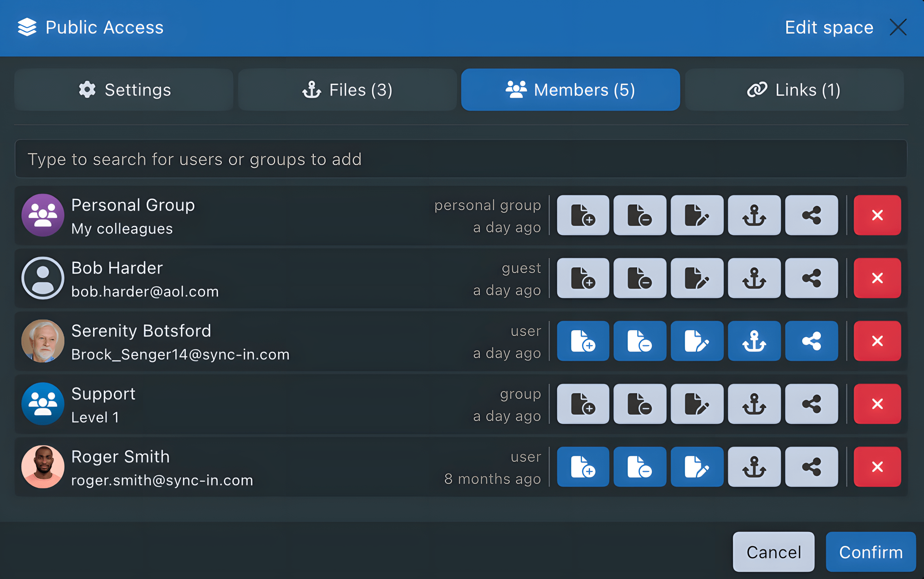The height and width of the screenshot is (579, 924).
Task: Disable the share permission for Serenity Botsford
Action: pos(811,341)
